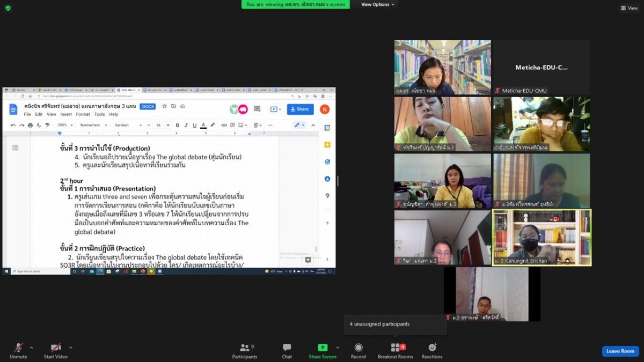The height and width of the screenshot is (362, 644).
Task: Click the Windows search box in taskbar
Action: pos(40,271)
